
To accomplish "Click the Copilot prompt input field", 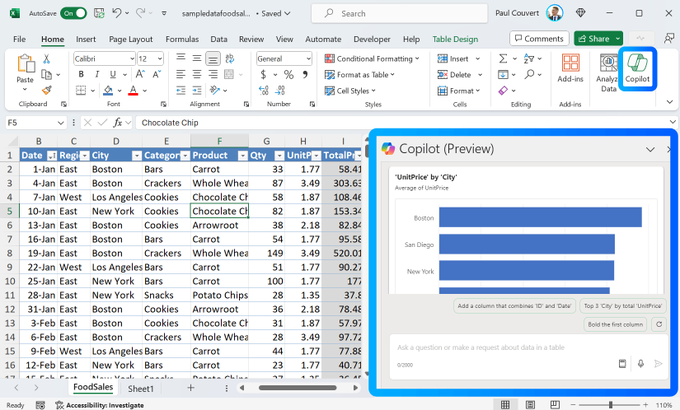I will pyautogui.click(x=528, y=347).
